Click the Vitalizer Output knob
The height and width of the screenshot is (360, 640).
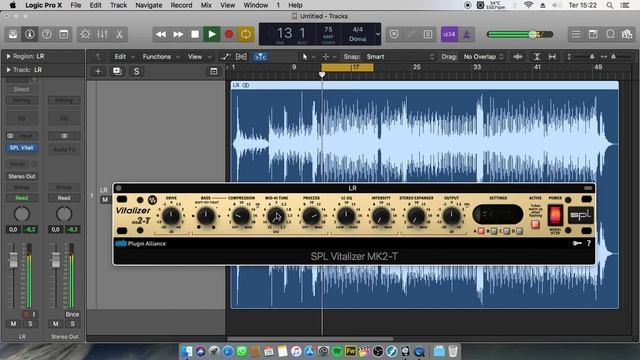click(x=451, y=216)
